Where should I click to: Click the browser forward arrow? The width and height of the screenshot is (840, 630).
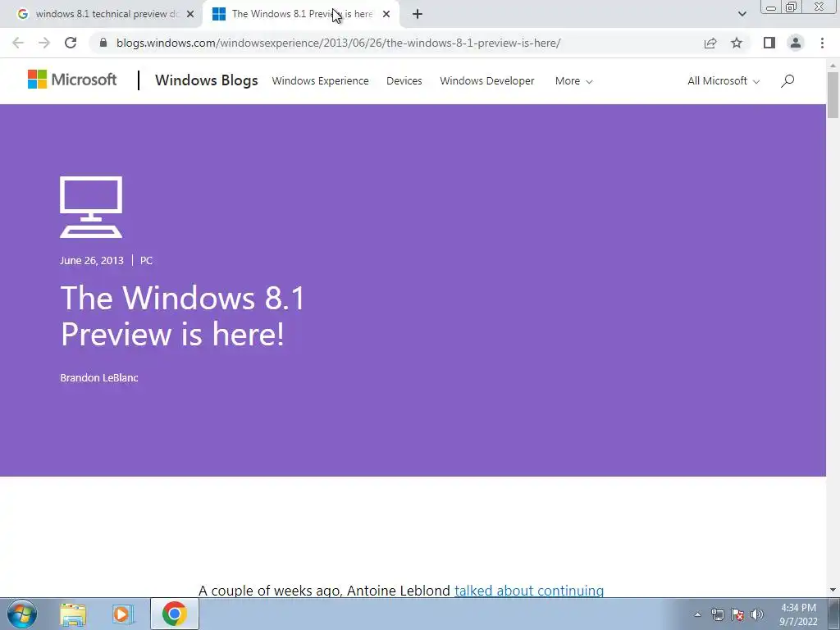(44, 43)
